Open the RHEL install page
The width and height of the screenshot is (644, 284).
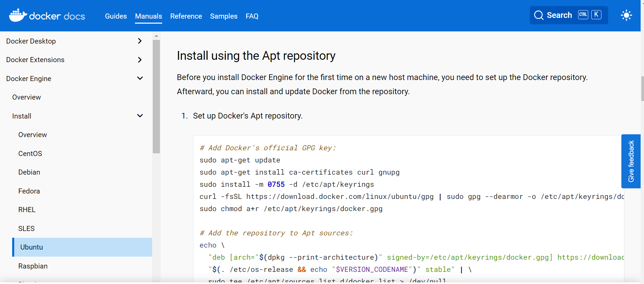pos(27,210)
